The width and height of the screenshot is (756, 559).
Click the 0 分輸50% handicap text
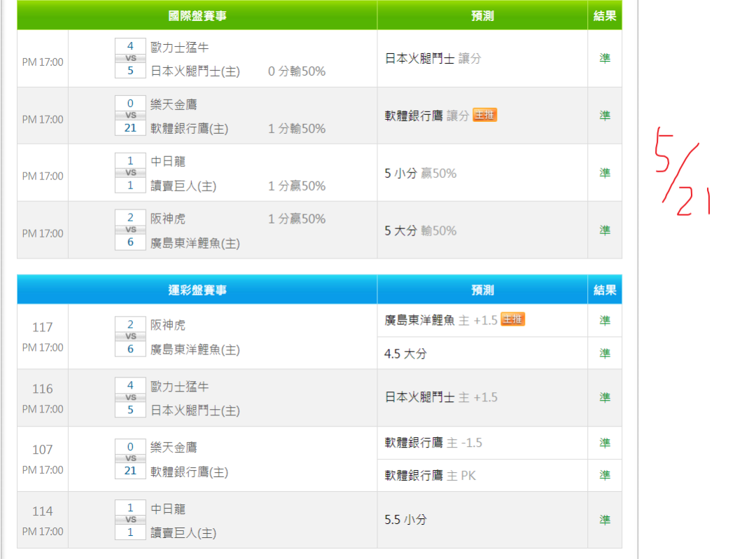[297, 71]
